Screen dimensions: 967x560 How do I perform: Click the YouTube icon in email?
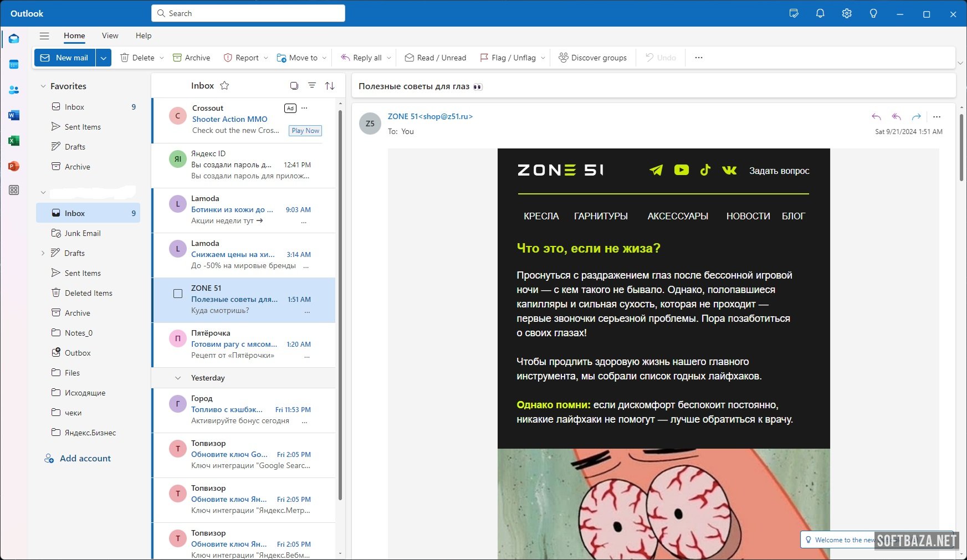[681, 170]
